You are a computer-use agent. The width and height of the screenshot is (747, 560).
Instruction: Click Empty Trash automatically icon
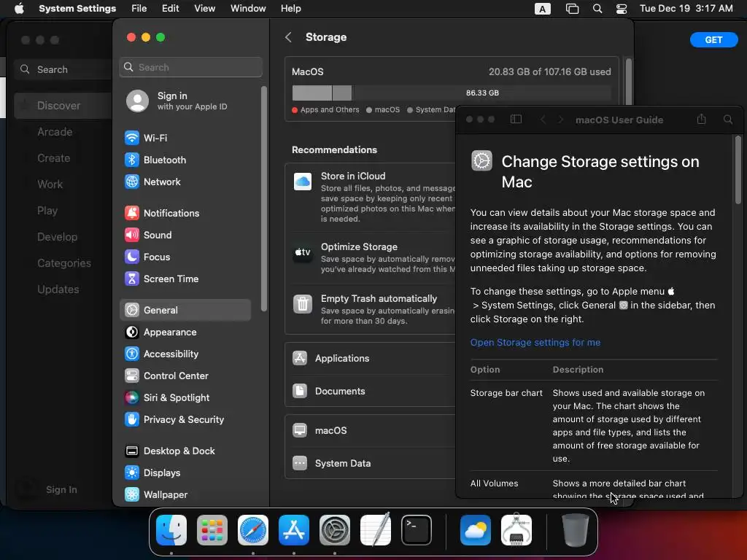303,304
